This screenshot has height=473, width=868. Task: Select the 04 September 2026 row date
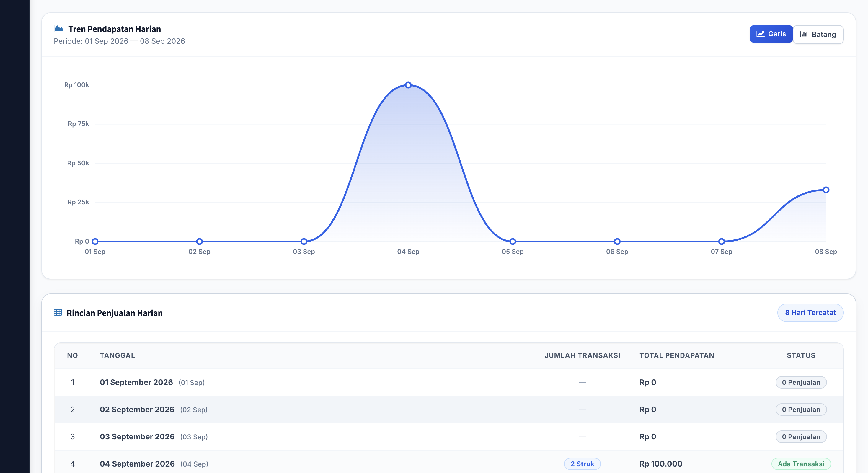tap(137, 464)
